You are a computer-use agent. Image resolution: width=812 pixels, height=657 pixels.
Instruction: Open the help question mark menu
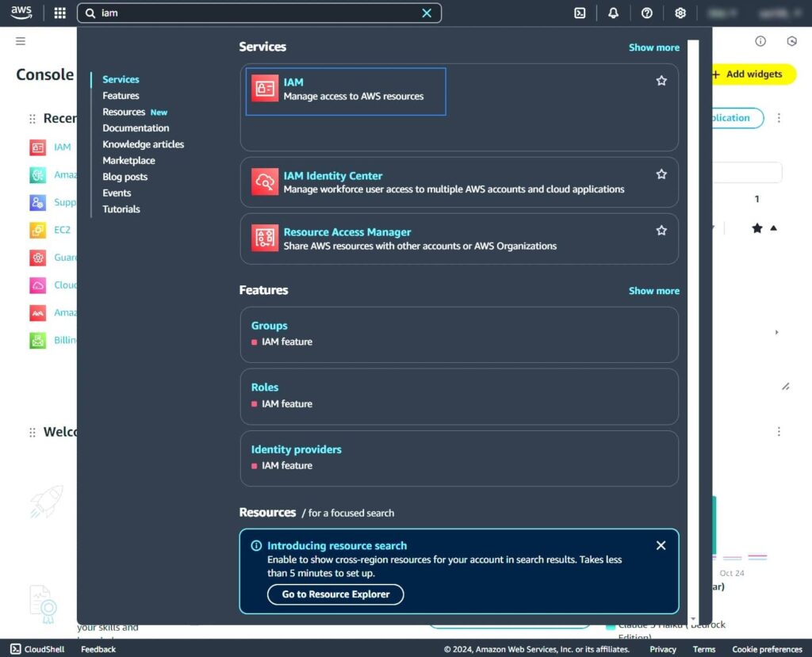tap(647, 13)
